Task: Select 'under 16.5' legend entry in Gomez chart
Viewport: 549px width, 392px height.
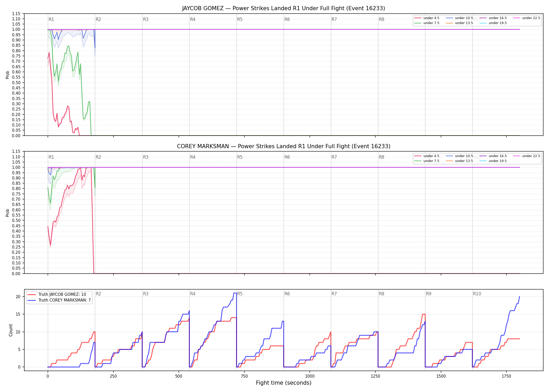Action: coord(493,18)
